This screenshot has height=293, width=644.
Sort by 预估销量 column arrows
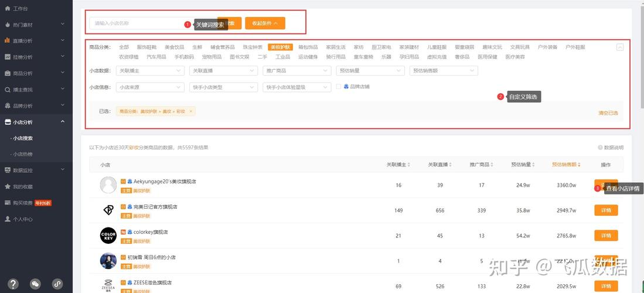click(x=533, y=165)
